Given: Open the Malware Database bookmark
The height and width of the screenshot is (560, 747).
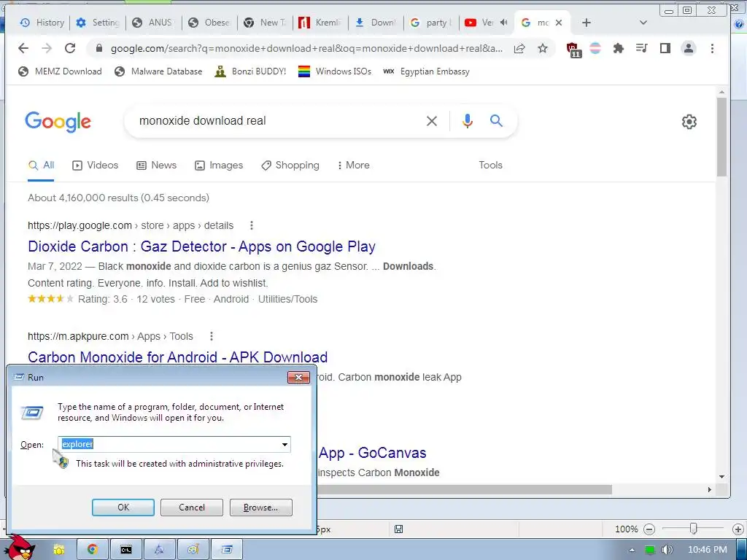Looking at the screenshot, I should [158, 71].
